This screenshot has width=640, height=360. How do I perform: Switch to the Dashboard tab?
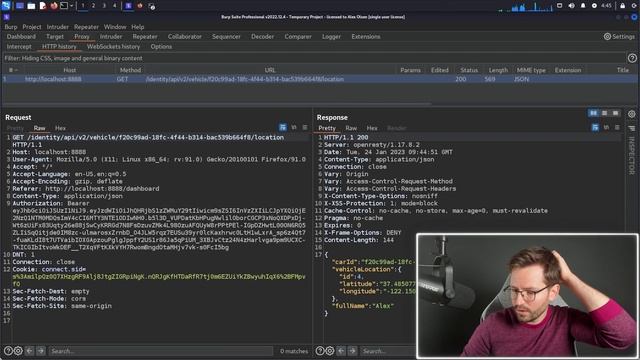tap(21, 37)
